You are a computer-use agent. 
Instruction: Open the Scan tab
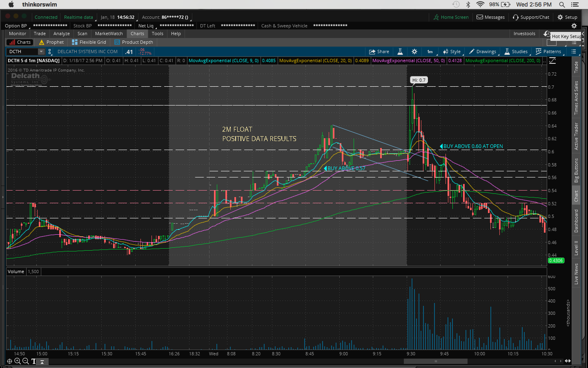(x=82, y=34)
